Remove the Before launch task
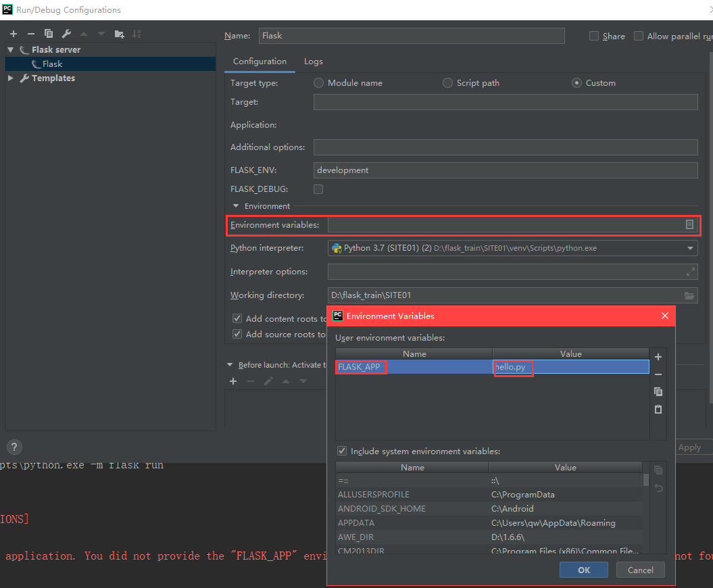 point(251,381)
